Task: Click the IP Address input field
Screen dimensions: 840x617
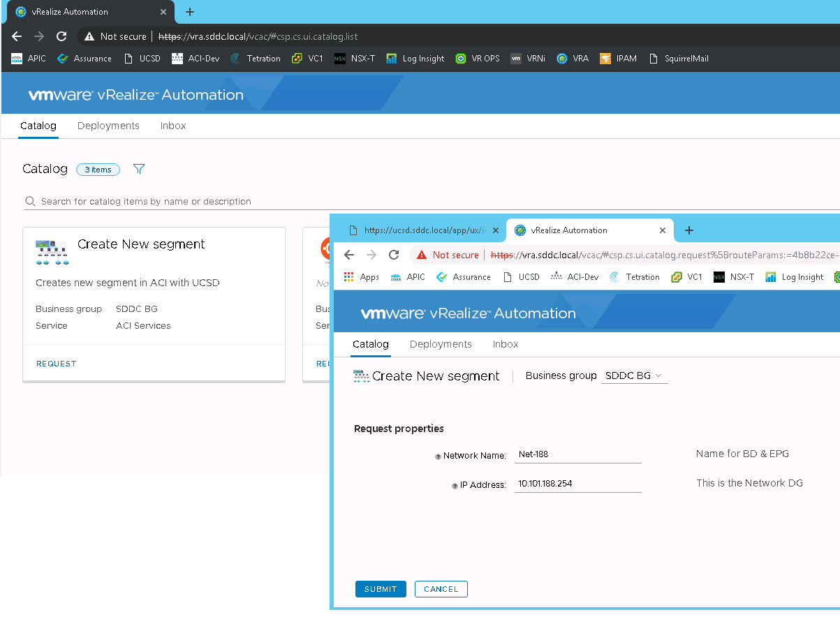Action: (x=577, y=483)
